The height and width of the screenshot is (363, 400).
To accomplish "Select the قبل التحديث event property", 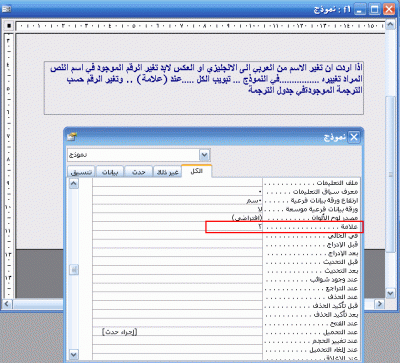I will pyautogui.click(x=312, y=262).
